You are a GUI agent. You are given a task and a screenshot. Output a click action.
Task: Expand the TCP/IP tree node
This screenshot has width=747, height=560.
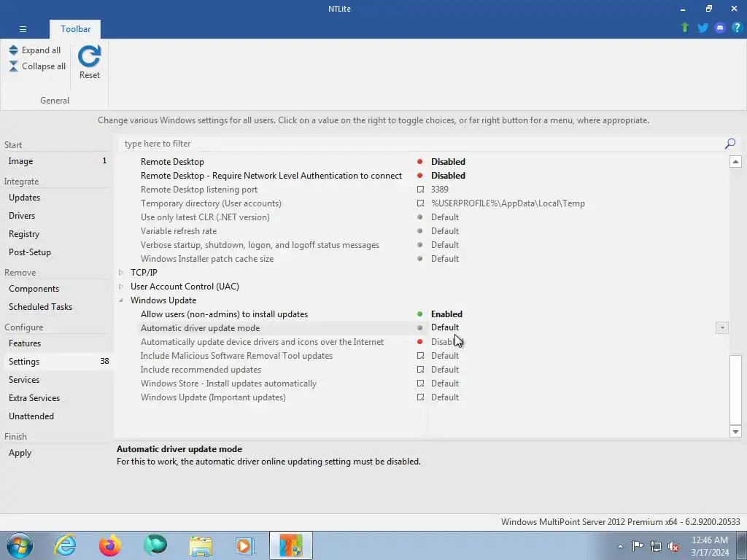120,273
